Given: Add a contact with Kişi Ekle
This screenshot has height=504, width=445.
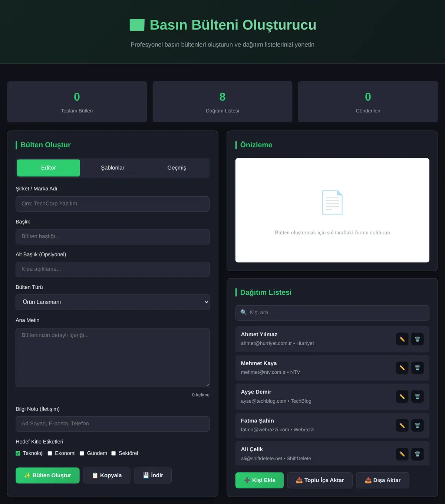Looking at the screenshot, I should [x=260, y=480].
